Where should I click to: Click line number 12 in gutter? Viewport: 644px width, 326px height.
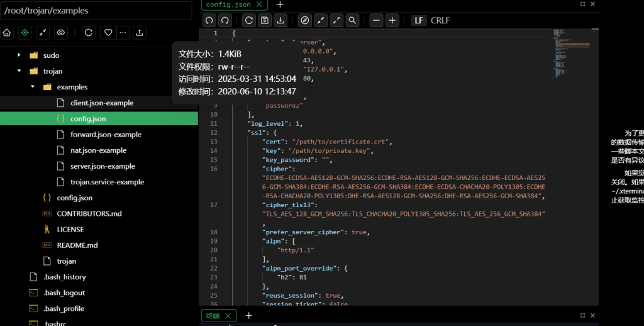tap(214, 132)
